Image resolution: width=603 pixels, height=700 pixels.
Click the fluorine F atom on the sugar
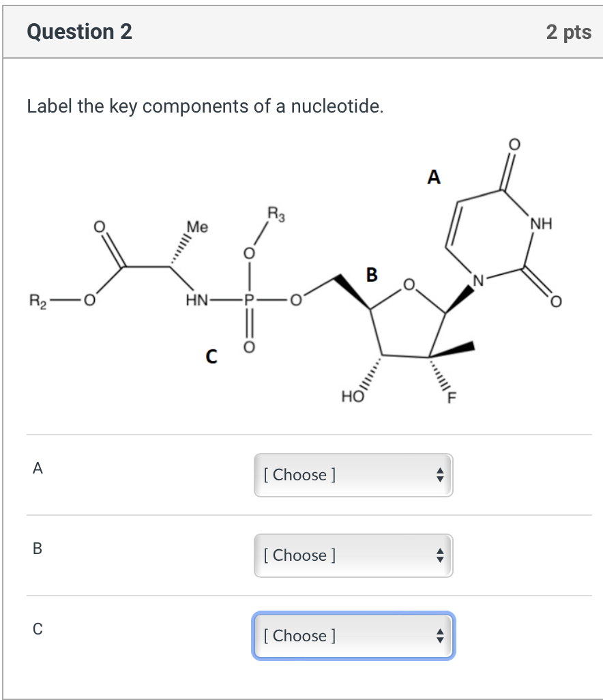(x=452, y=397)
